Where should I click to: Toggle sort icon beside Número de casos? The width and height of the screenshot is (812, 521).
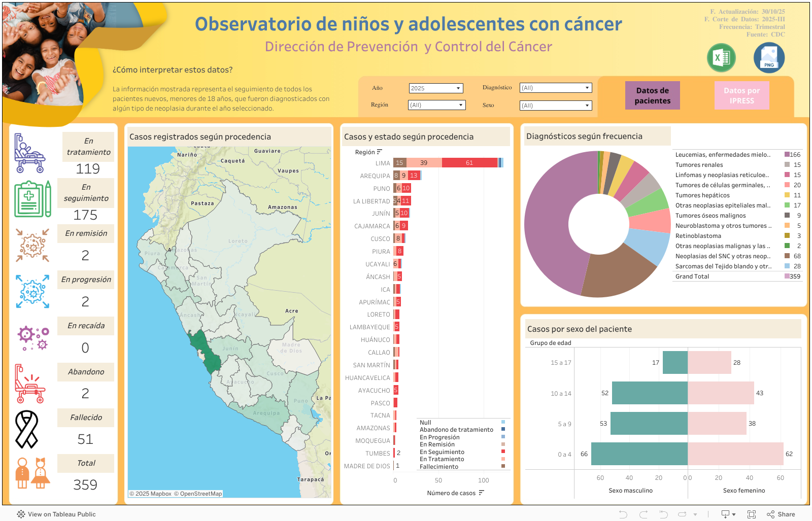481,493
